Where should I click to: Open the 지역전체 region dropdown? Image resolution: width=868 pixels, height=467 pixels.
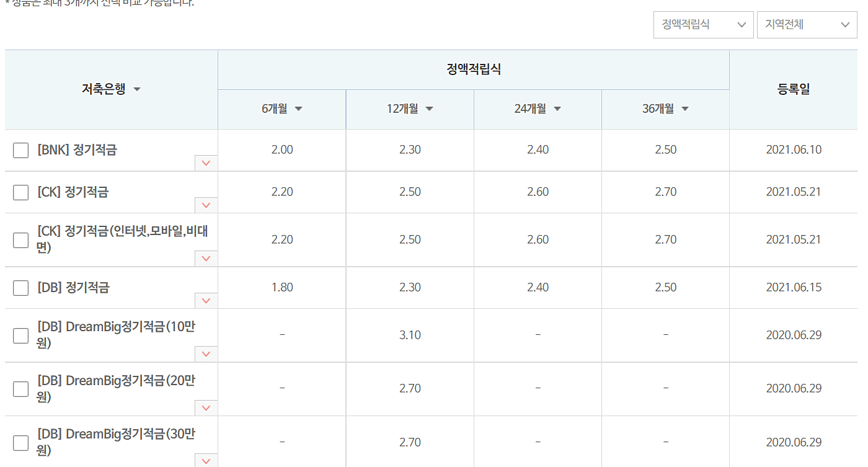(x=807, y=25)
